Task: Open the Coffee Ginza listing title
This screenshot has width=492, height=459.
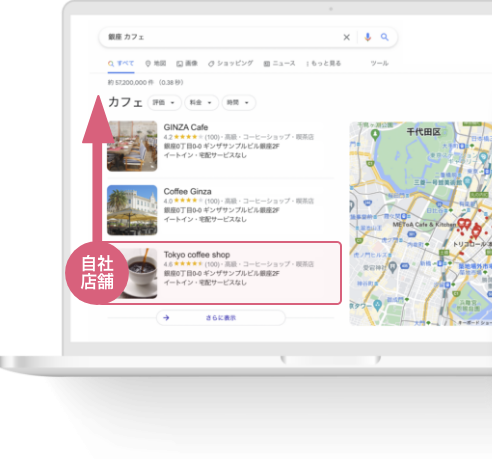Action: (187, 191)
